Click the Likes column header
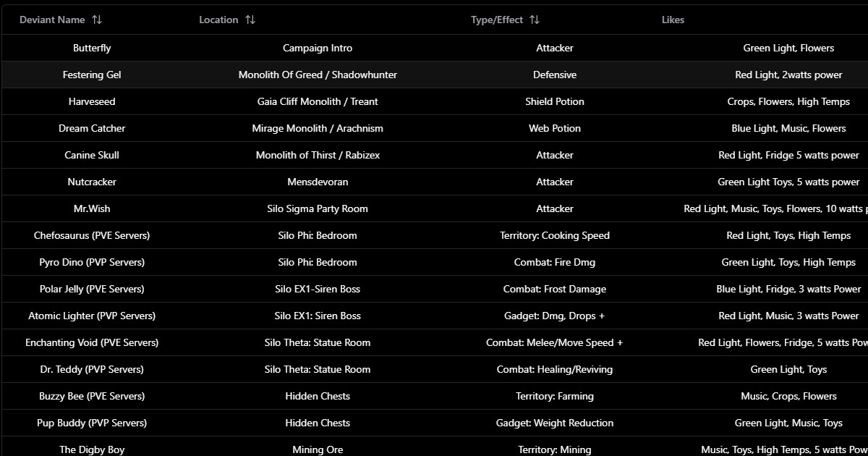868x456 pixels. click(x=673, y=20)
